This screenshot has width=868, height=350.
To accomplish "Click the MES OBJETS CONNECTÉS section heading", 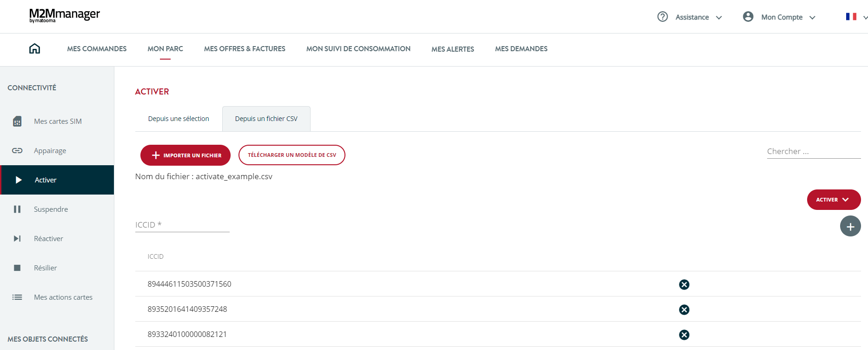I will [x=47, y=339].
